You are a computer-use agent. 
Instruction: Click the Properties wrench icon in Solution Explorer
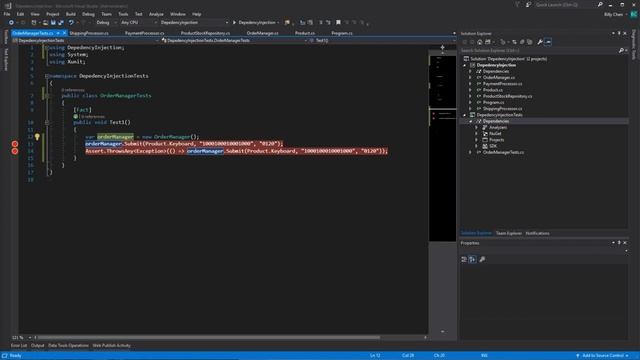(540, 42)
